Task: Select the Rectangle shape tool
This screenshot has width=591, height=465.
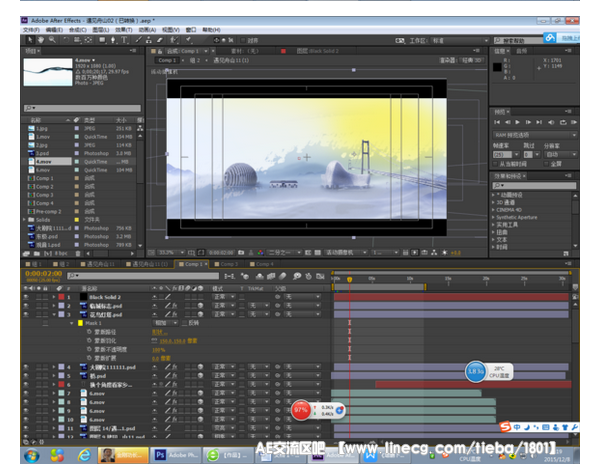Action: [x=102, y=40]
